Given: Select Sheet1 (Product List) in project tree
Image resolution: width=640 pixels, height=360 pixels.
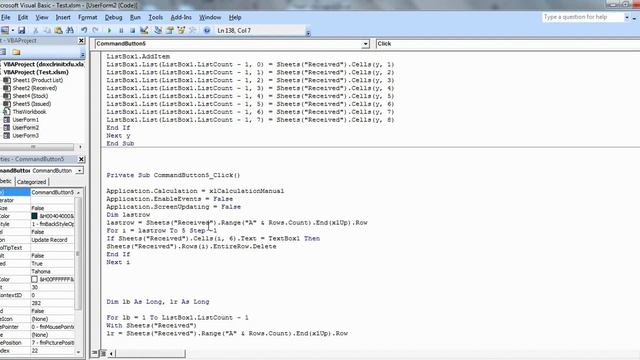Looking at the screenshot, I should point(38,80).
